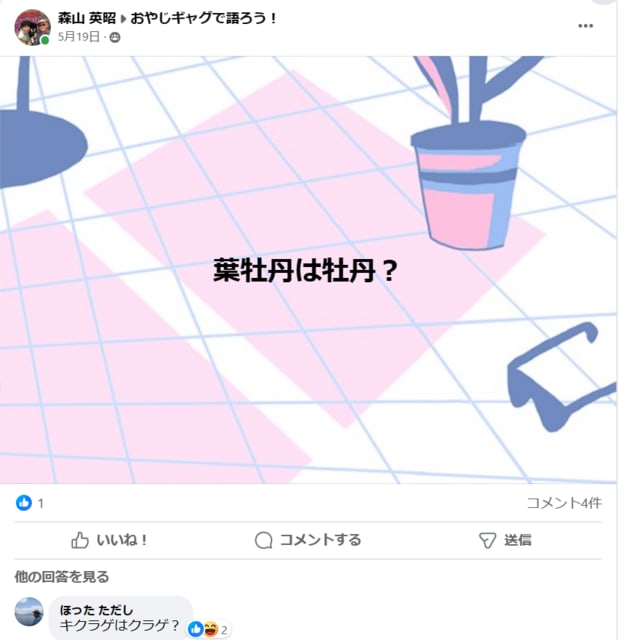The height and width of the screenshot is (640, 618).
Task: Click the send arrow icon
Action: tap(487, 540)
